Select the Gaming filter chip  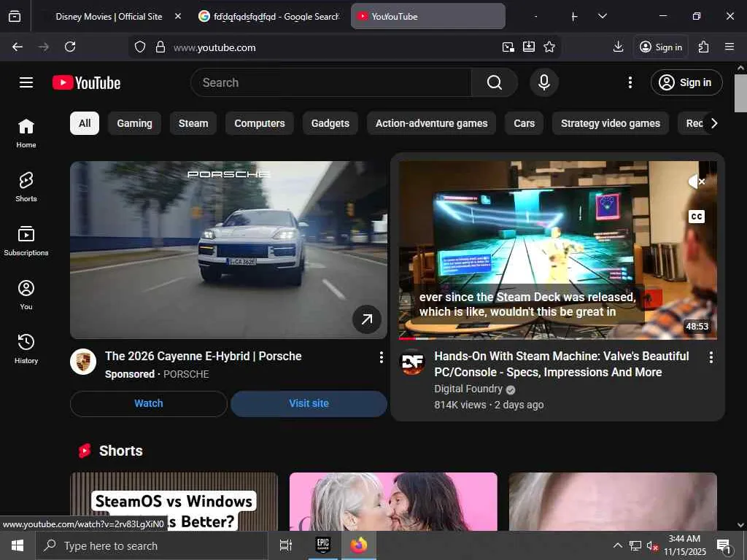[x=134, y=123]
